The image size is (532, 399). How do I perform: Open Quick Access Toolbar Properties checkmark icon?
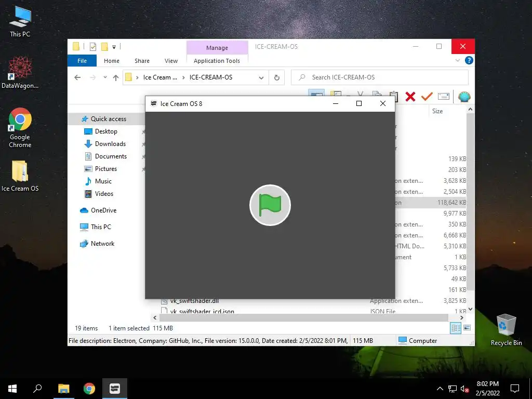click(92, 47)
